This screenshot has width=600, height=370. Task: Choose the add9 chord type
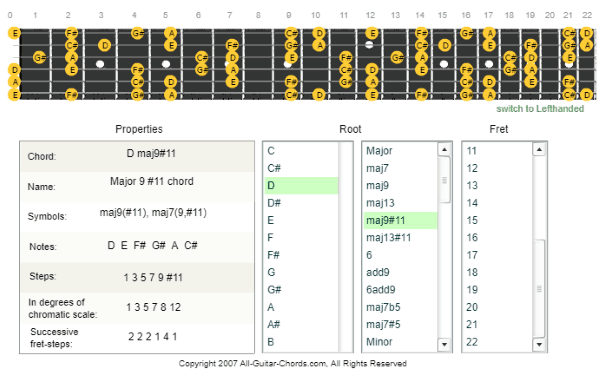pyautogui.click(x=400, y=272)
